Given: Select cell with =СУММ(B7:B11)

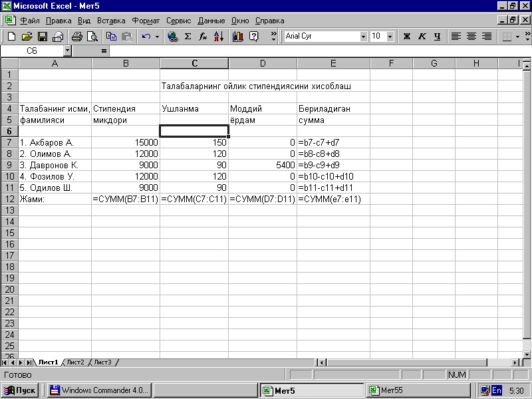Looking at the screenshot, I should pos(126,199).
